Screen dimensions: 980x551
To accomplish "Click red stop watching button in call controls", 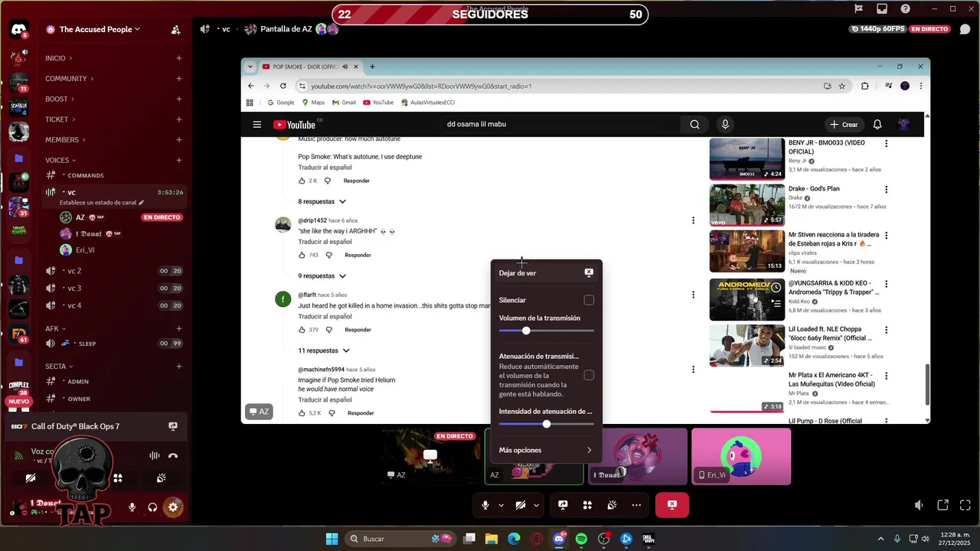I will coord(672,505).
